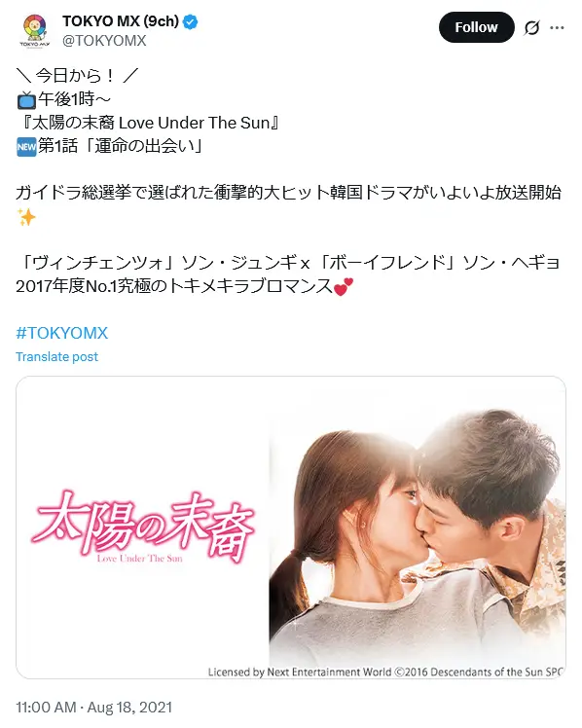Screen dimensions: 582x728
Task: Click the TV emoji before 午後1時
Action: [x=26, y=100]
